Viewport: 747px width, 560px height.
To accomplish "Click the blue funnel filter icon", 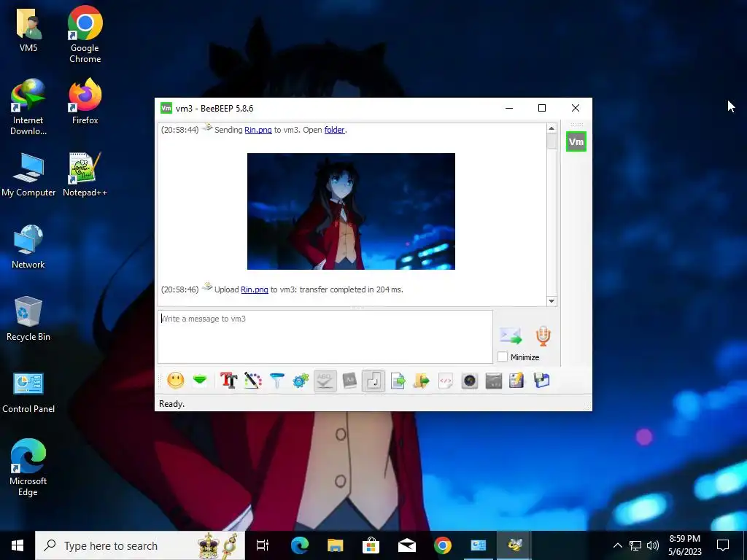I will [276, 381].
